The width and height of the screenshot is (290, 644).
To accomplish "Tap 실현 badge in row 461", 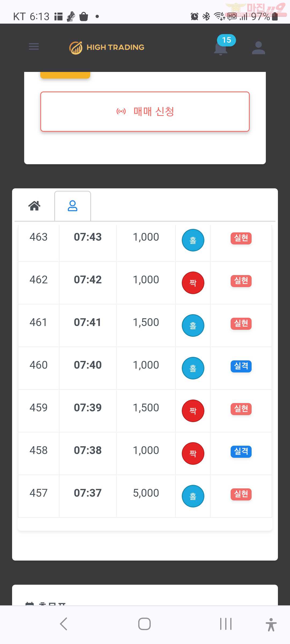I will pos(241,324).
